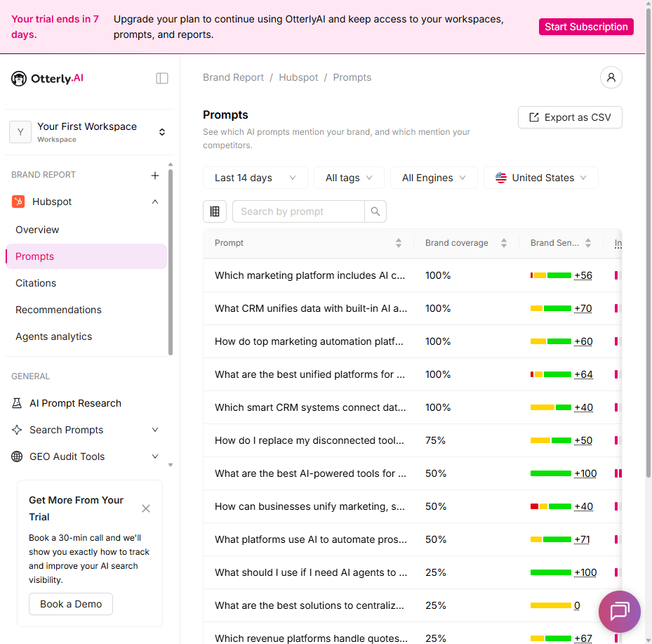Go to Brand Report breadcrumb

click(233, 77)
